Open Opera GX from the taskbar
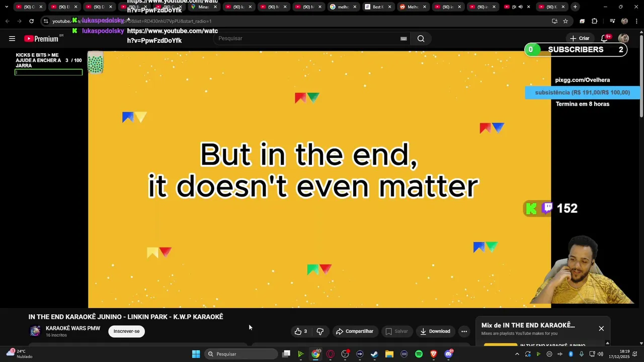Viewport: 644px width, 362px height. coord(330,354)
